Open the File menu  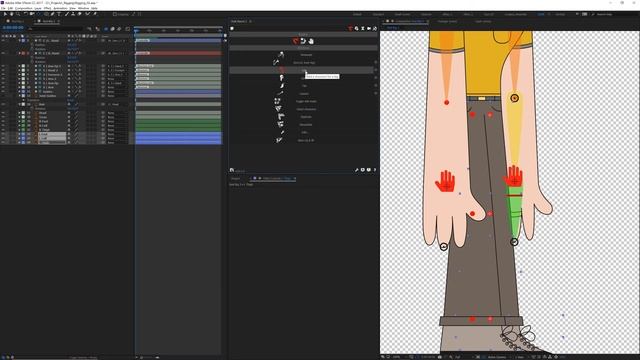[3, 8]
